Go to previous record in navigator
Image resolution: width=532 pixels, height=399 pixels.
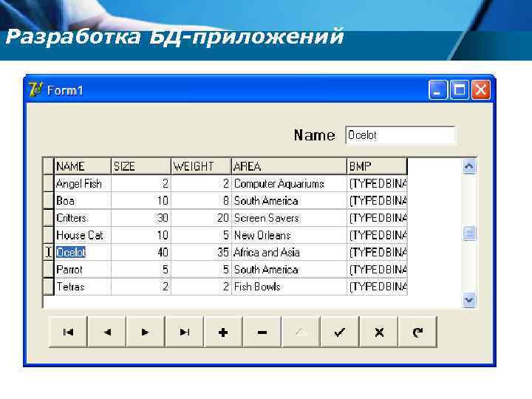click(x=107, y=332)
